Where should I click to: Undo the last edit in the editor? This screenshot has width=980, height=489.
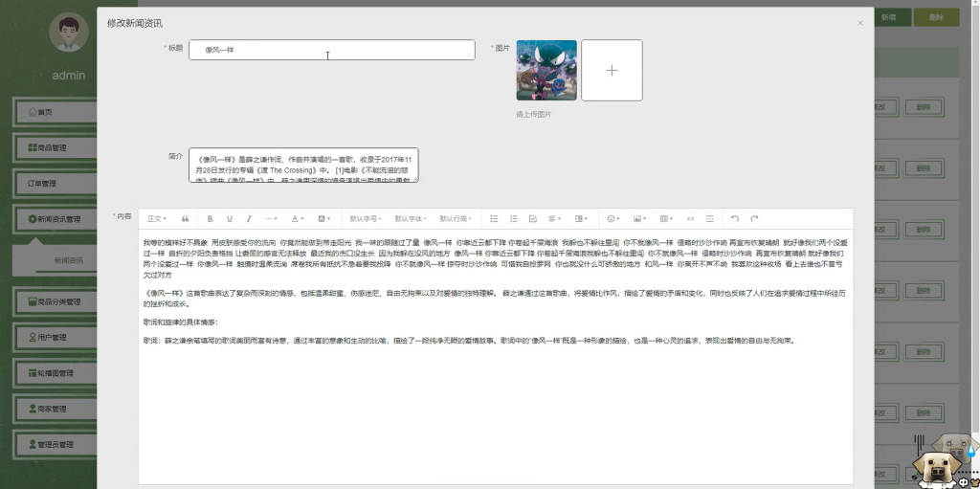[x=735, y=219]
